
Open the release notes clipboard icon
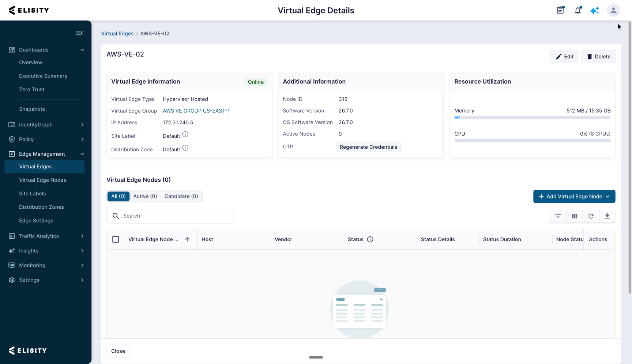point(560,10)
